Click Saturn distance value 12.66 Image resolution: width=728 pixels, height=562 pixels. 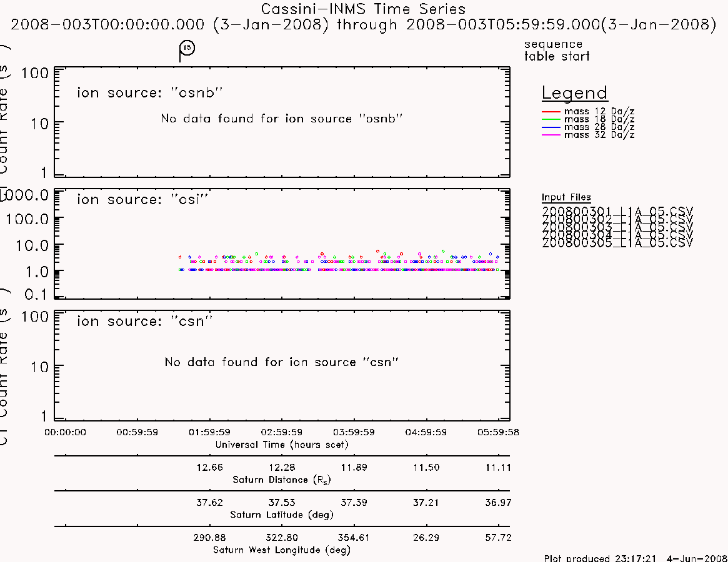tap(210, 467)
